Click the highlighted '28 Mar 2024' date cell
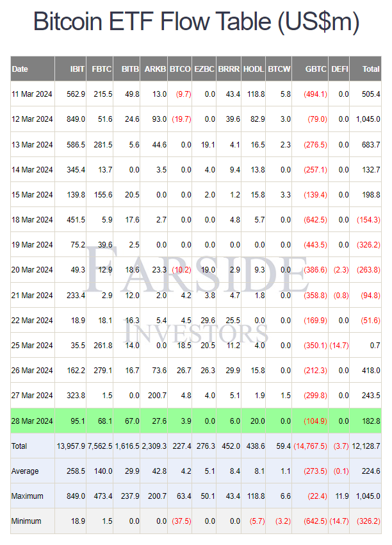 [32, 421]
